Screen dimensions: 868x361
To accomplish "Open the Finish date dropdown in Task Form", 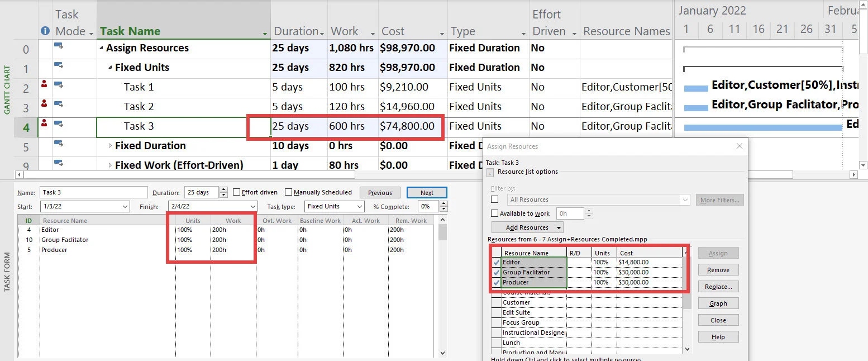I will click(252, 207).
